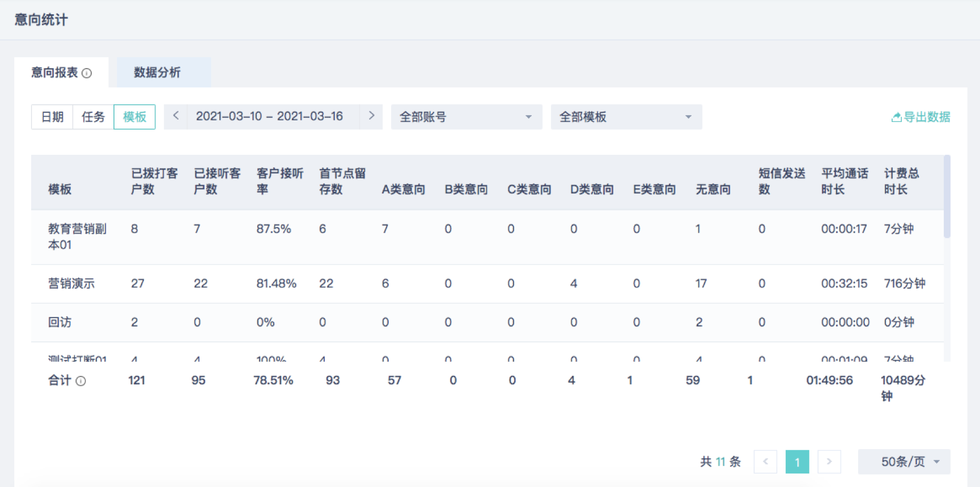
Task: Click the total 121 dialed customers value
Action: click(137, 380)
